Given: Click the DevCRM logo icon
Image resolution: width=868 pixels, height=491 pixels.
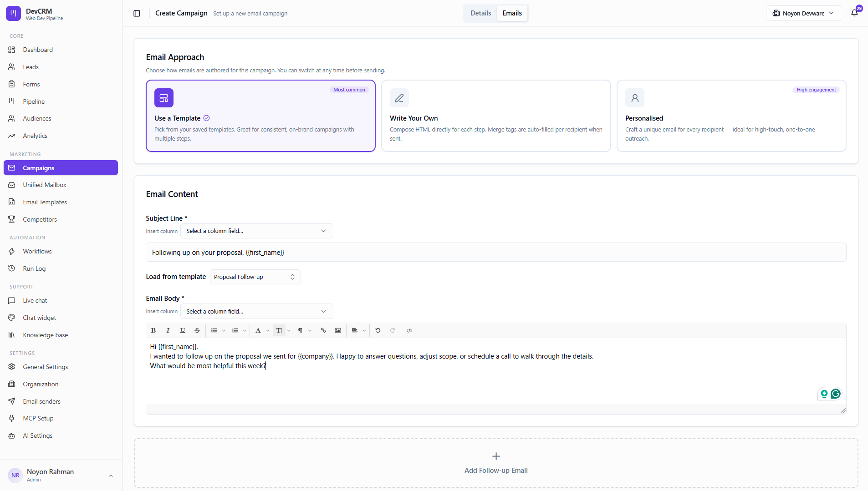Looking at the screenshot, I should 13,14.
